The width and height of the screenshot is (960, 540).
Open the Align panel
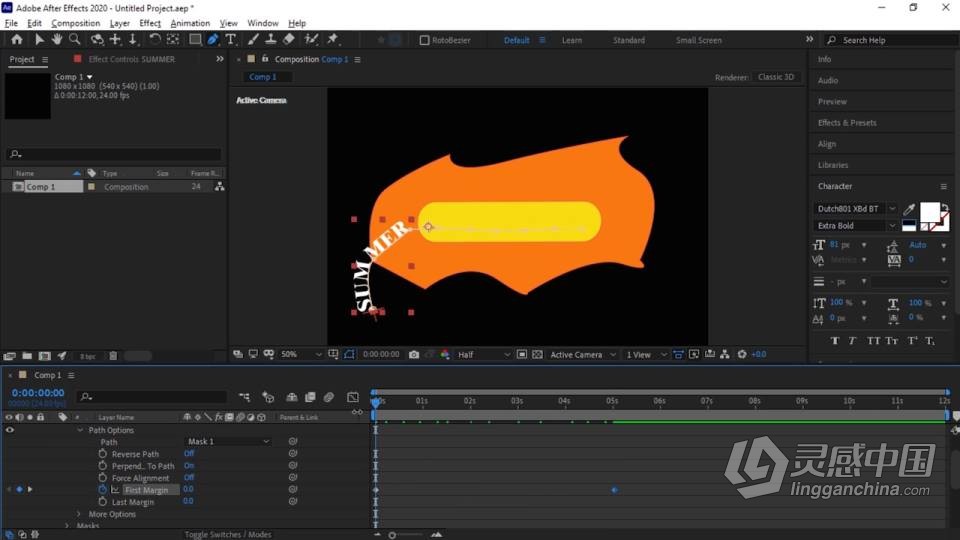(827, 144)
